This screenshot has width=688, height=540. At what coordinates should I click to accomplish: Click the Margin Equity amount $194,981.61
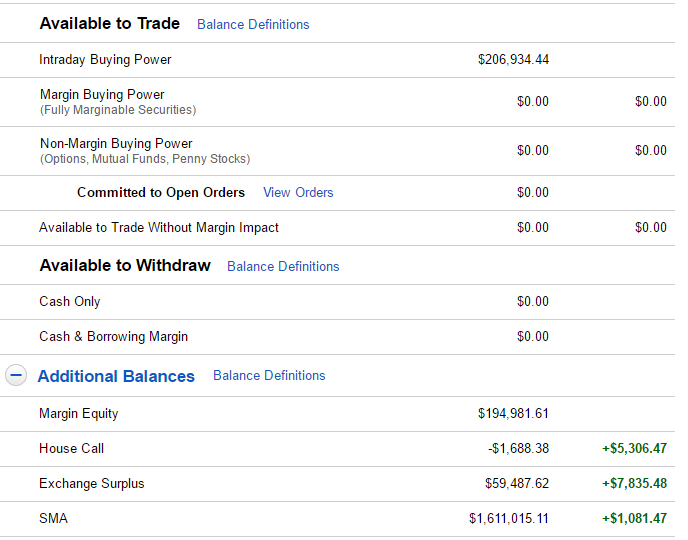click(513, 413)
